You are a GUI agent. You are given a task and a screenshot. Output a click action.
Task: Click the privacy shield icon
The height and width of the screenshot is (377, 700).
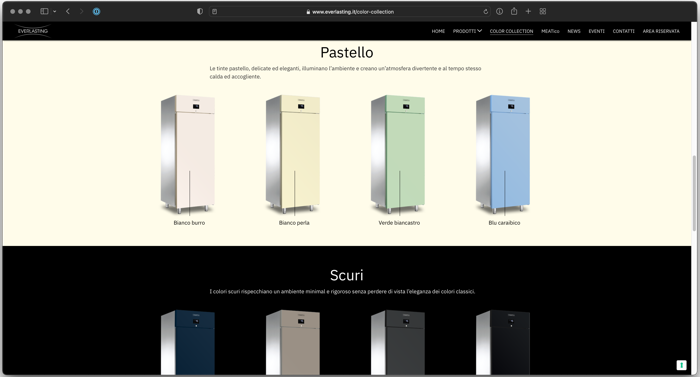[x=200, y=12]
